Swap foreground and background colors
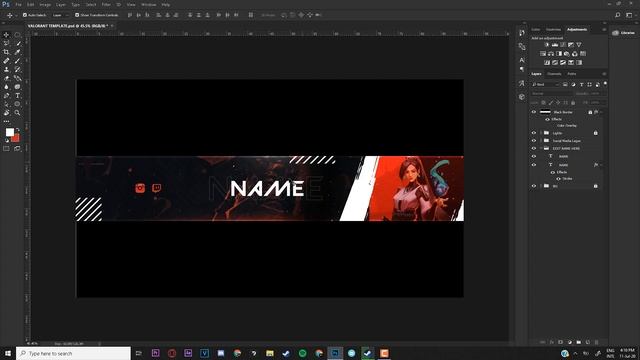The width and height of the screenshot is (640, 360). [x=18, y=130]
